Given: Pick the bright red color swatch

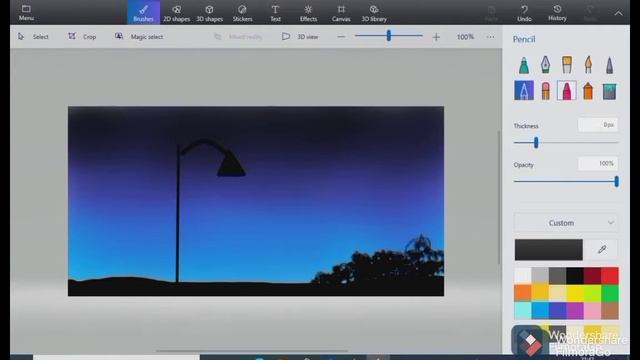Looking at the screenshot, I should (610, 276).
